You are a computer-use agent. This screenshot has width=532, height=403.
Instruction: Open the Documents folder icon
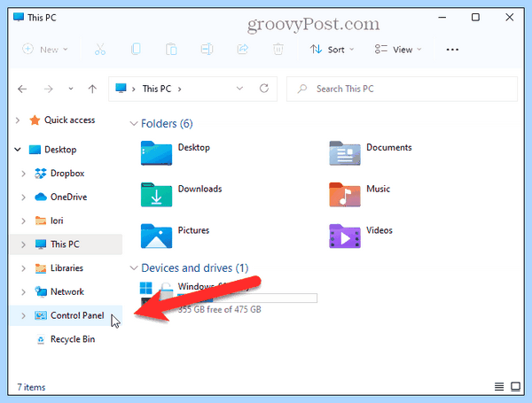coord(345,153)
